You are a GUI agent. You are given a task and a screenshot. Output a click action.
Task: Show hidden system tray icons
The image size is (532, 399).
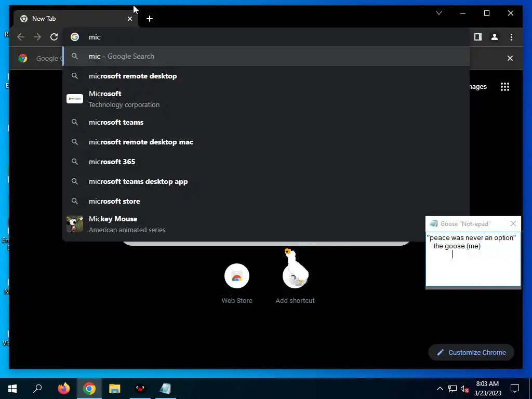coord(440,389)
